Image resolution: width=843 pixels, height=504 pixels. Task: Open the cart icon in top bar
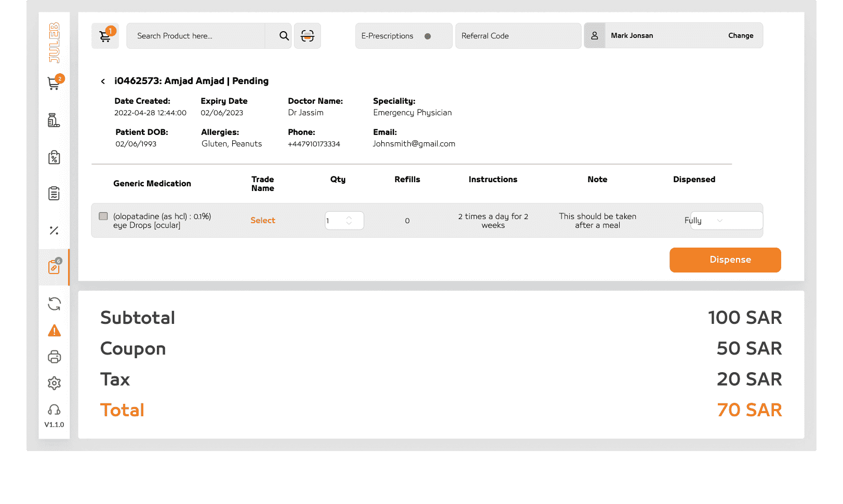pyautogui.click(x=105, y=36)
